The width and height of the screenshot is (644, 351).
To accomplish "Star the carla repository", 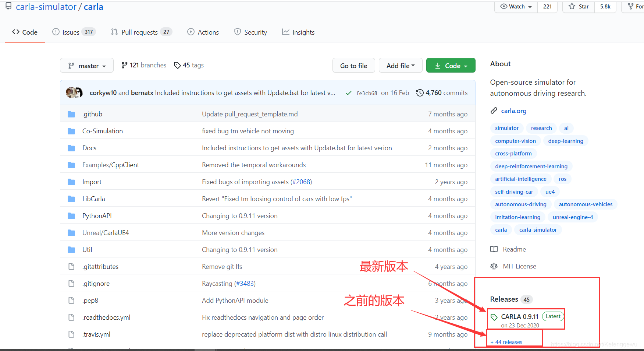I will tap(579, 7).
